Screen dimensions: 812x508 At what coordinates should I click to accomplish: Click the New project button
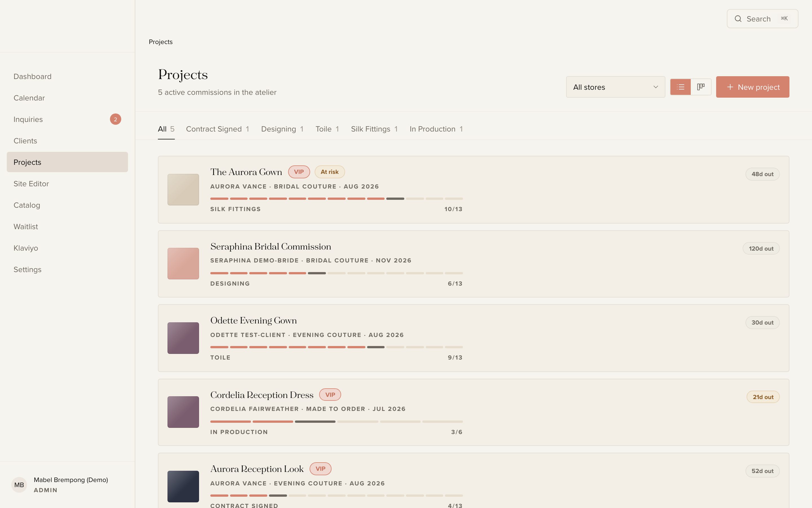click(x=753, y=87)
